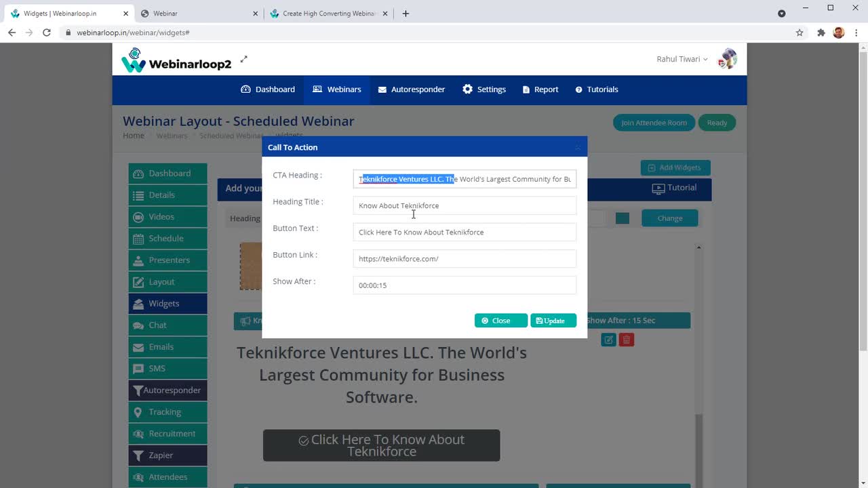Open Settings in the top navigation
This screenshot has width=868, height=488.
(x=484, y=89)
